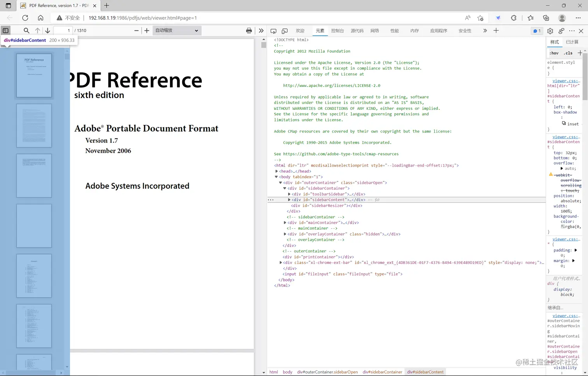This screenshot has height=376, width=588.
Task: Click div#outerContainer.sidebarOpen breadcrumb
Action: coord(327,372)
